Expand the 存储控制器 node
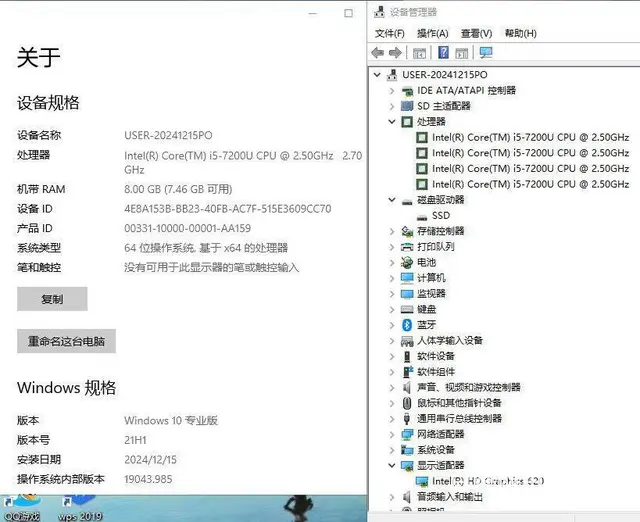This screenshot has height=522, width=640. (392, 231)
